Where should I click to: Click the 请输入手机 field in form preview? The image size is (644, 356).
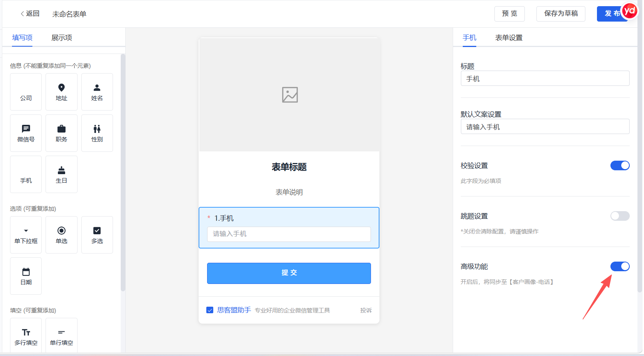289,234
